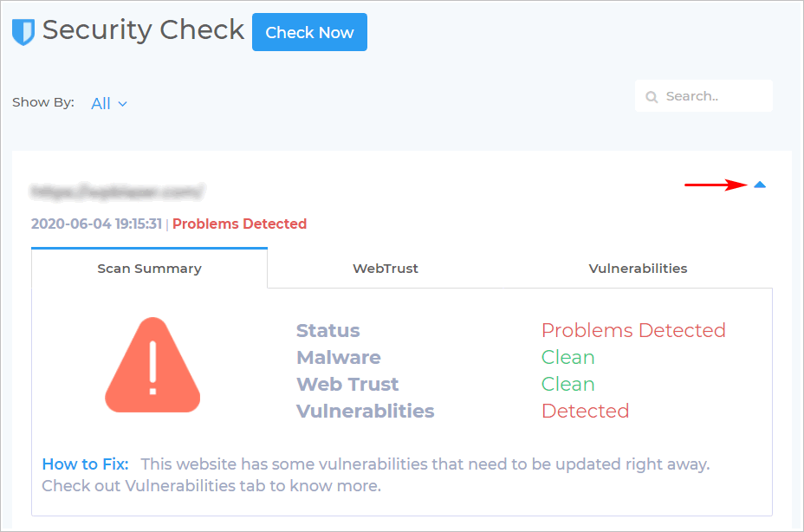Click the red warning triangle icon

click(x=152, y=365)
